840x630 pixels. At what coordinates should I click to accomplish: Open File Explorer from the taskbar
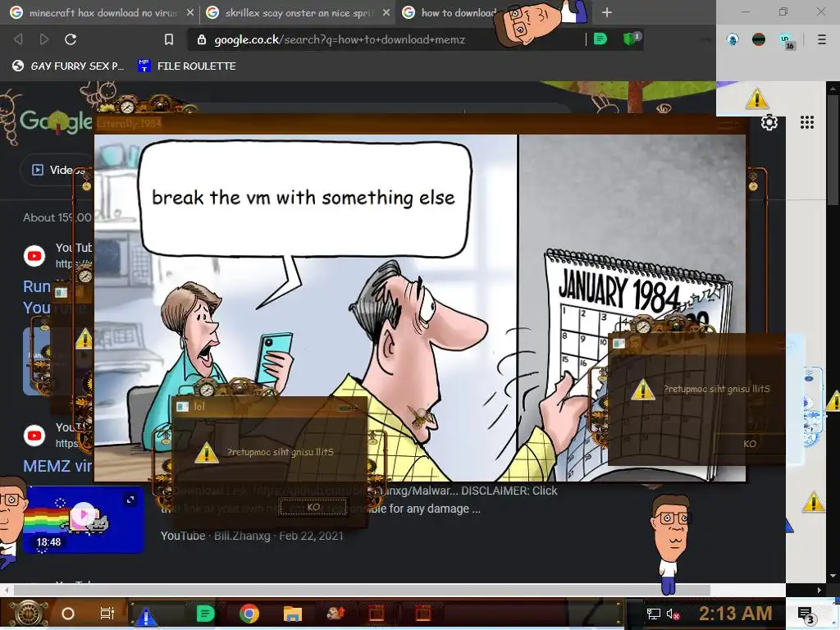pyautogui.click(x=293, y=614)
